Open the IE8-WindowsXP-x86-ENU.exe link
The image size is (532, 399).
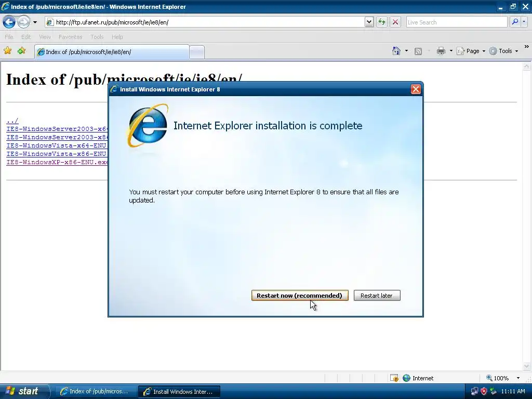[x=57, y=162]
